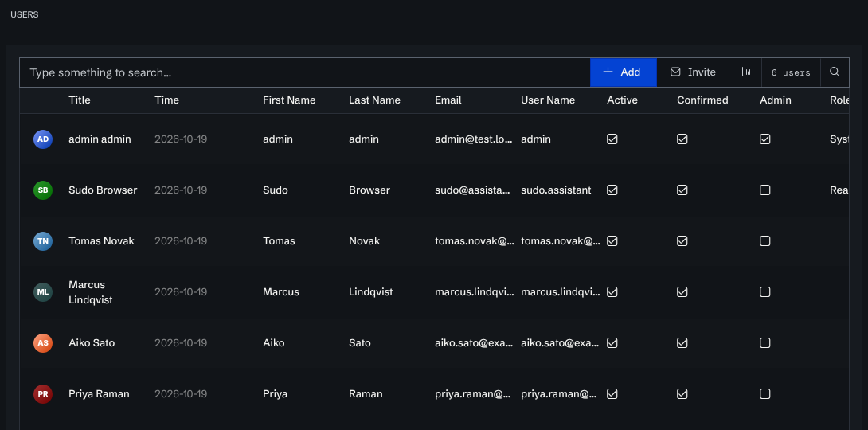This screenshot has height=430, width=868.
Task: Click first name Aiko cell
Action: pyautogui.click(x=273, y=342)
